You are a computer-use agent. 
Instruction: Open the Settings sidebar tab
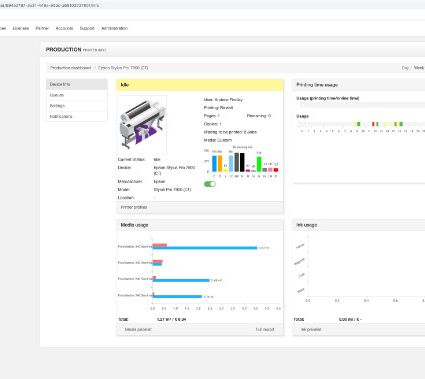pos(77,106)
